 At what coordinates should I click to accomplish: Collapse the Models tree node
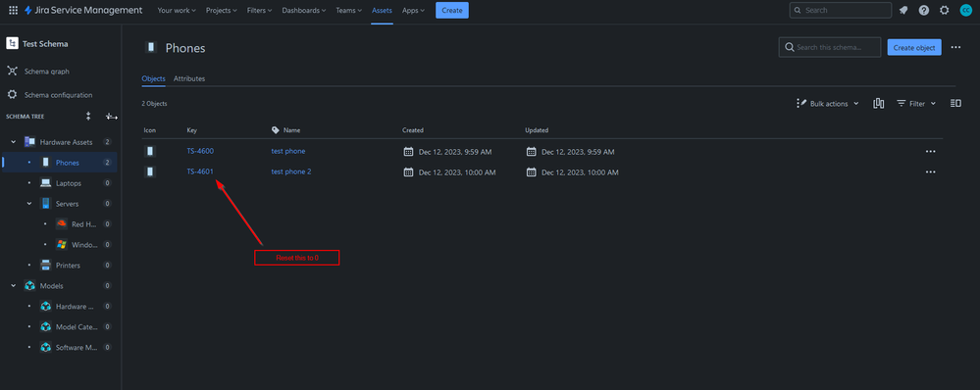tap(13, 286)
